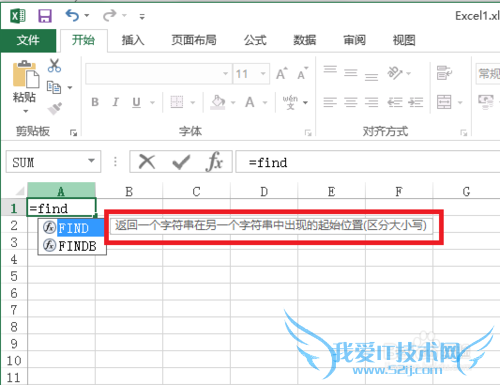Click the formula bar containing =find

coord(368,162)
